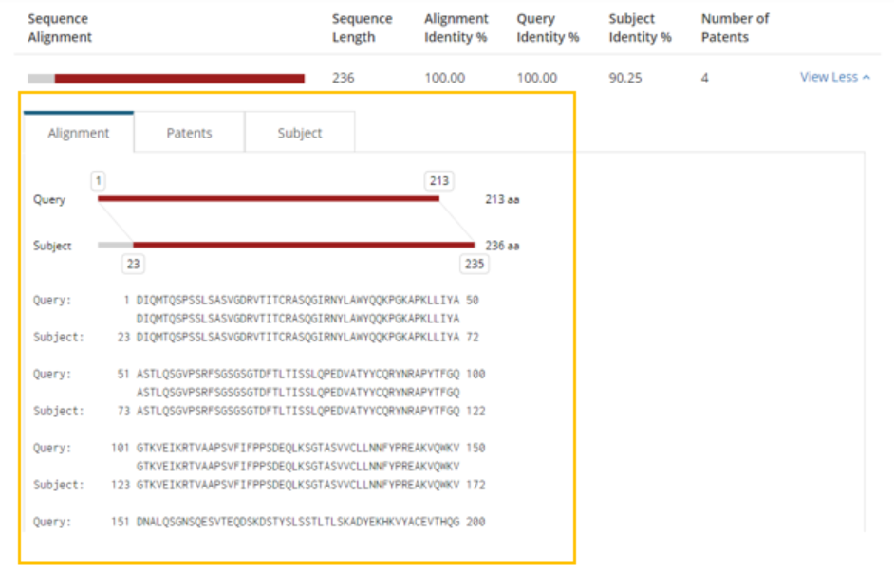The height and width of the screenshot is (588, 894).
Task: Click the Alignment Identity % column header
Action: (456, 28)
